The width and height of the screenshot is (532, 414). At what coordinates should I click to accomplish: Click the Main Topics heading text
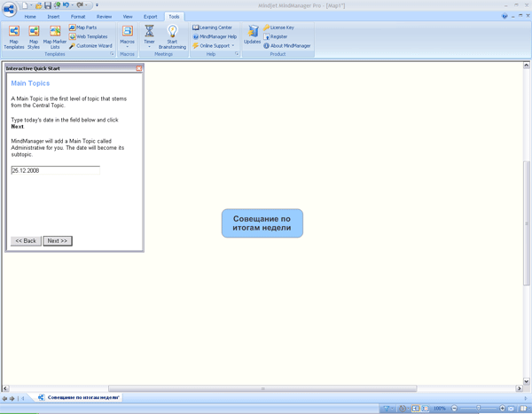[x=30, y=83]
